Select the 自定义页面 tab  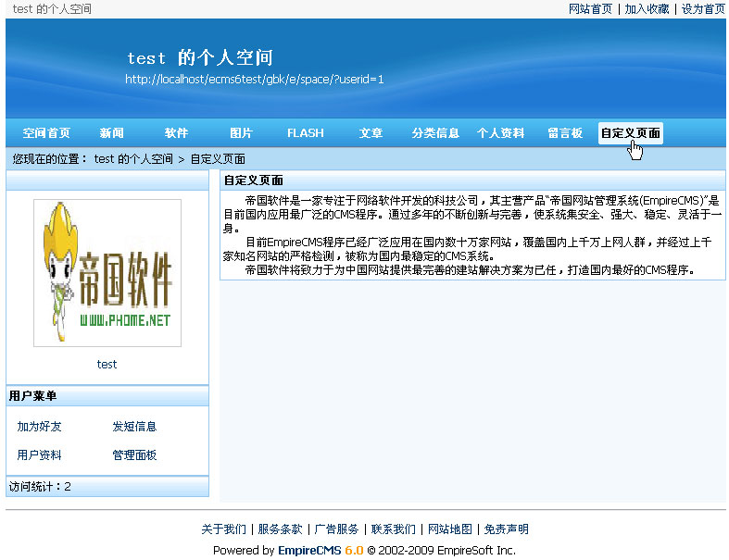pos(630,133)
